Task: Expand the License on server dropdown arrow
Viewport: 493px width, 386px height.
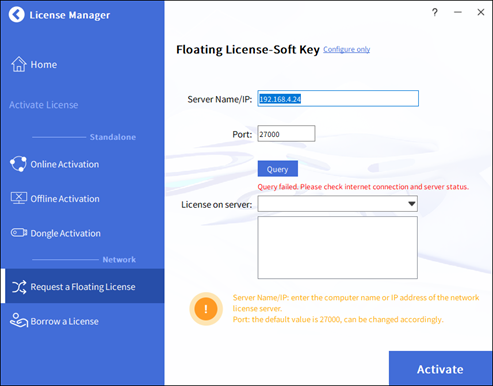Action: 412,204
